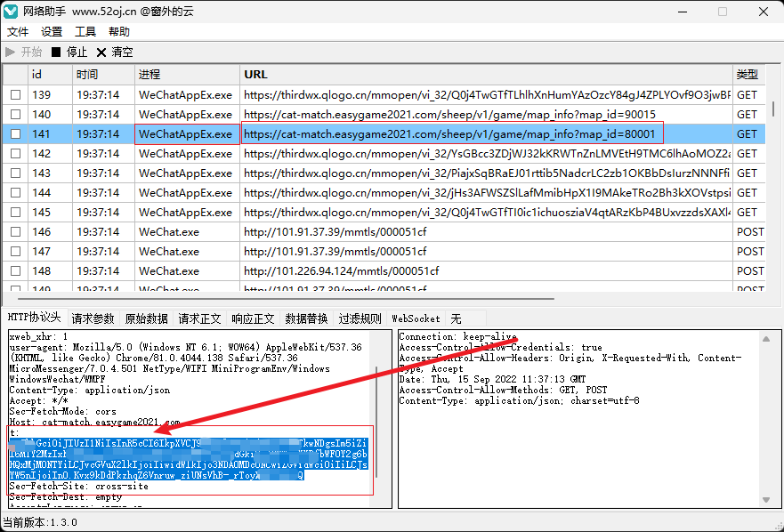Screen dimensions: 784x532
Task: Click the 进程 column header
Action: click(187, 75)
